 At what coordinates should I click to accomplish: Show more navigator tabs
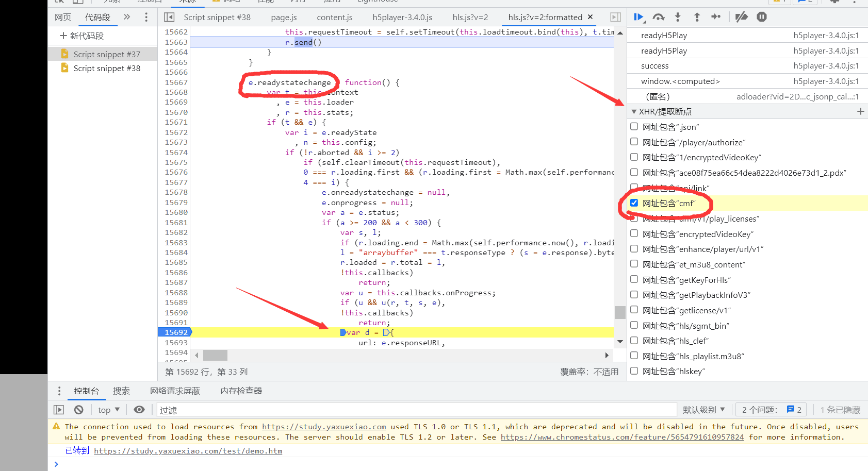tap(127, 17)
